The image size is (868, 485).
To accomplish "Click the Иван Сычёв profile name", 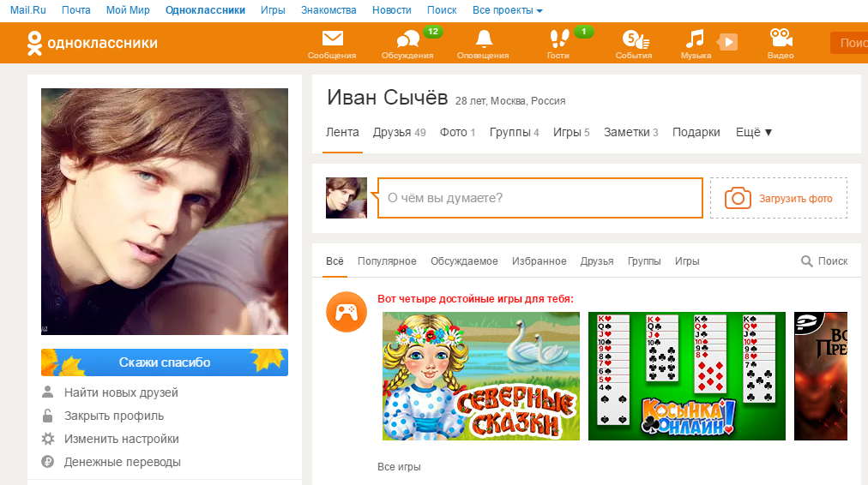I will click(388, 98).
